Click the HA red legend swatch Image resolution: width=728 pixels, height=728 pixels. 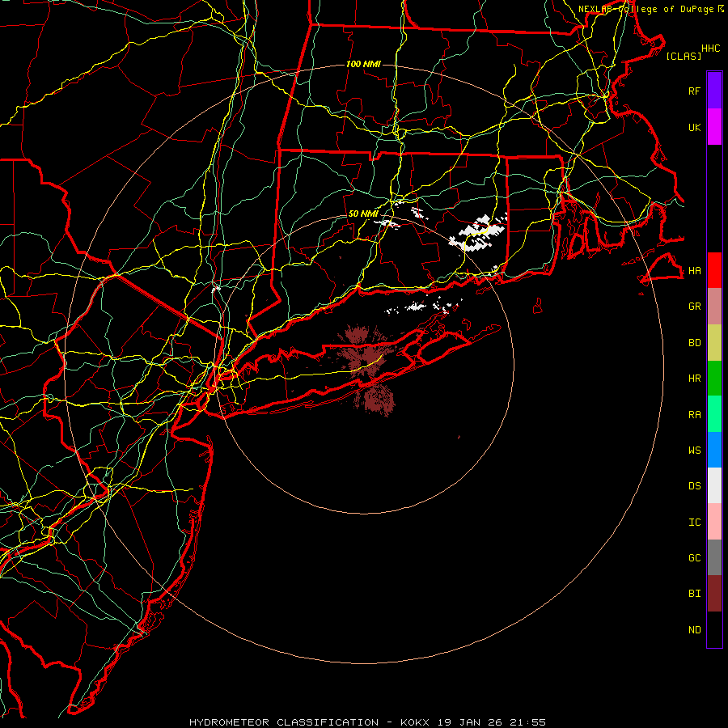pos(714,270)
